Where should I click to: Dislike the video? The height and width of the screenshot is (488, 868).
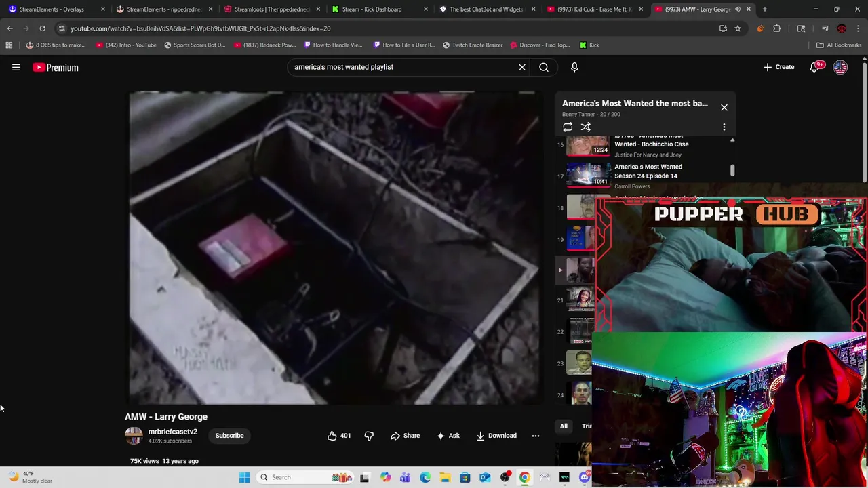(x=369, y=436)
